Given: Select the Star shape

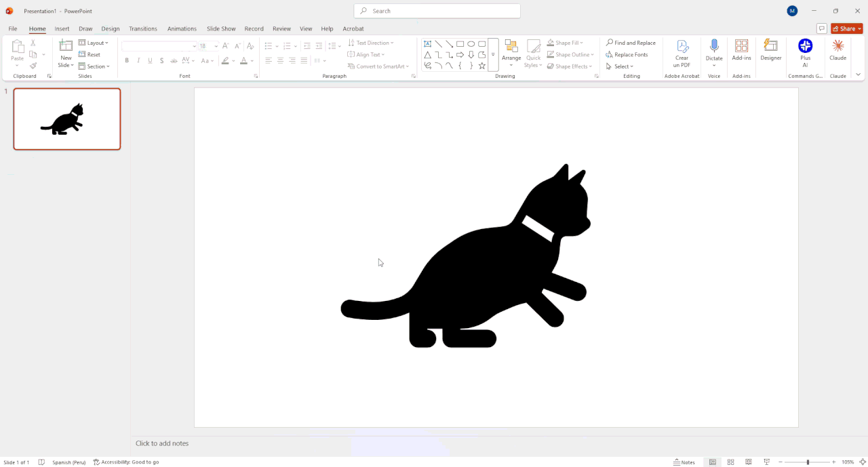Looking at the screenshot, I should [x=482, y=66].
